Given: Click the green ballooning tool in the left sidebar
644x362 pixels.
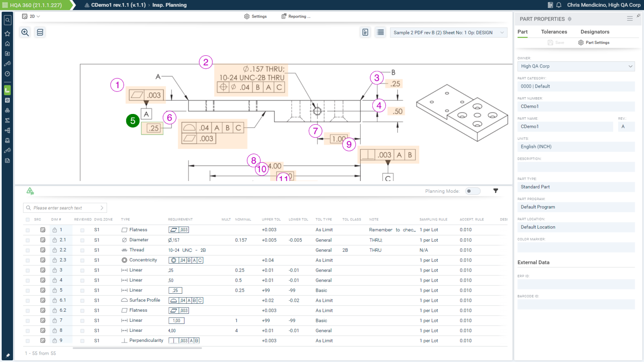Looking at the screenshot, I should coord(7,90).
